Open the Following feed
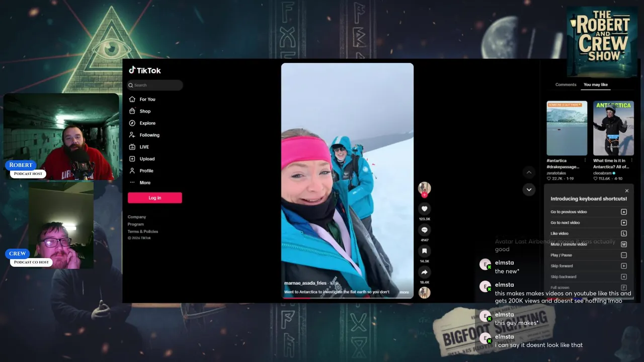Image resolution: width=644 pixels, height=362 pixels. pos(149,135)
